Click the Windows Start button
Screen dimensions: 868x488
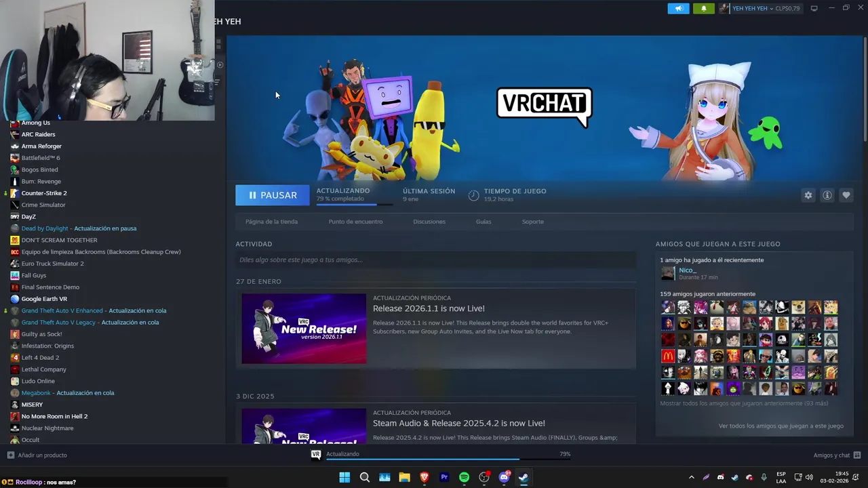(x=344, y=477)
